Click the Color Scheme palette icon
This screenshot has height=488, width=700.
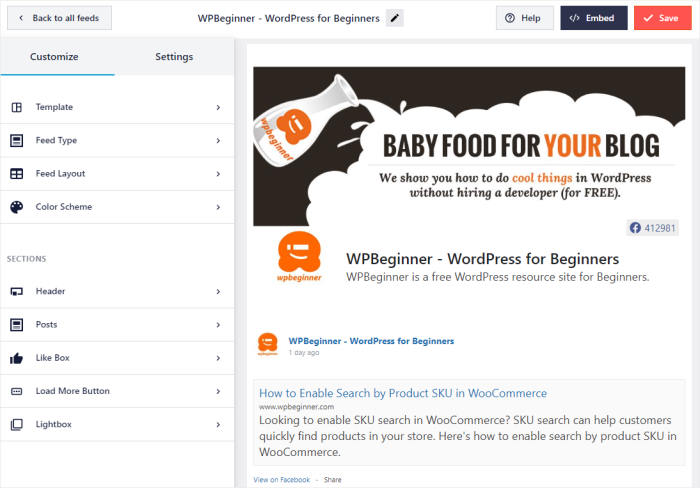click(x=16, y=207)
